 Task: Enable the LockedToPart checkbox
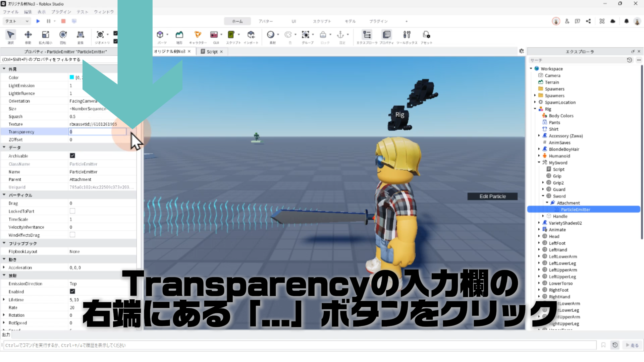(x=72, y=211)
